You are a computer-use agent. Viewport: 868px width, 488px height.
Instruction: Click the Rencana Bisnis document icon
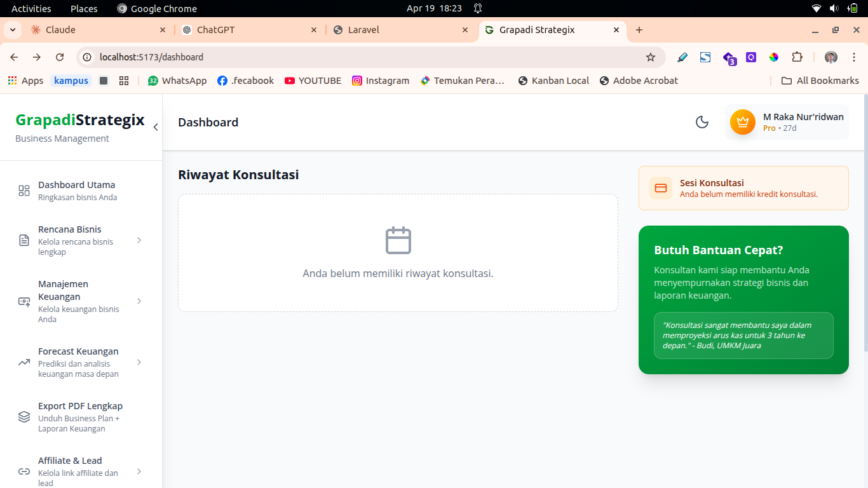coord(24,240)
